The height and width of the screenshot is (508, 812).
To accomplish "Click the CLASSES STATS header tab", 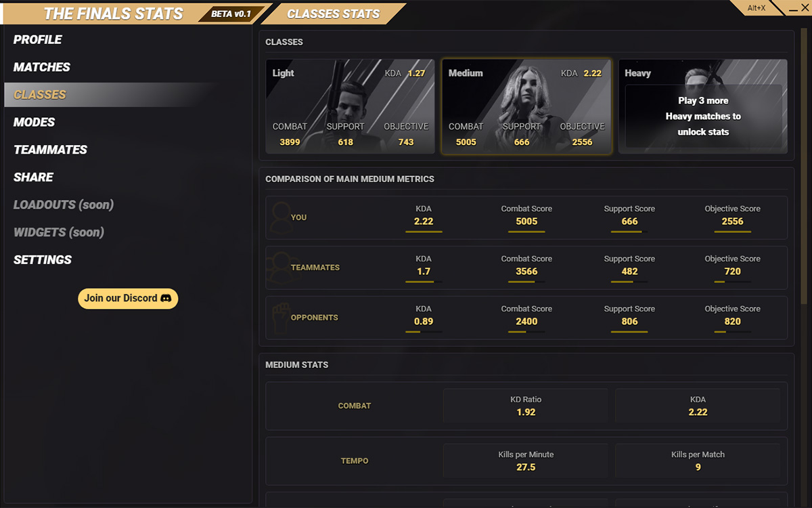I will (333, 14).
